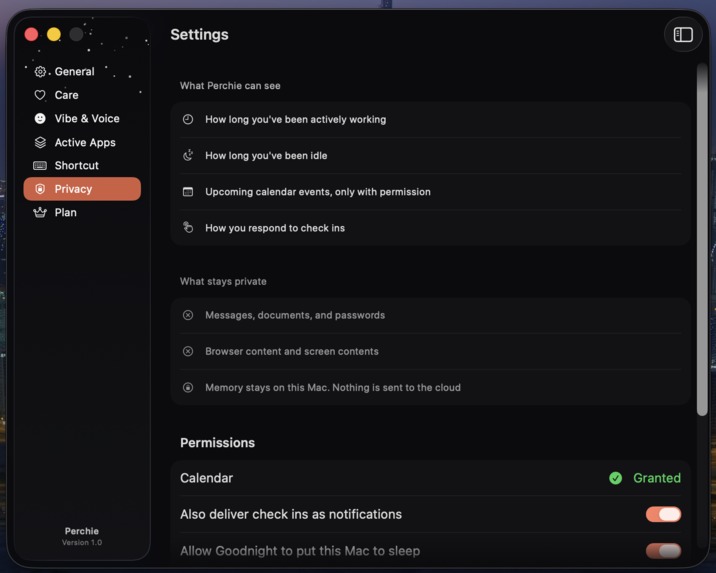
Task: Click the 'Permissions' heading
Action: click(x=217, y=443)
